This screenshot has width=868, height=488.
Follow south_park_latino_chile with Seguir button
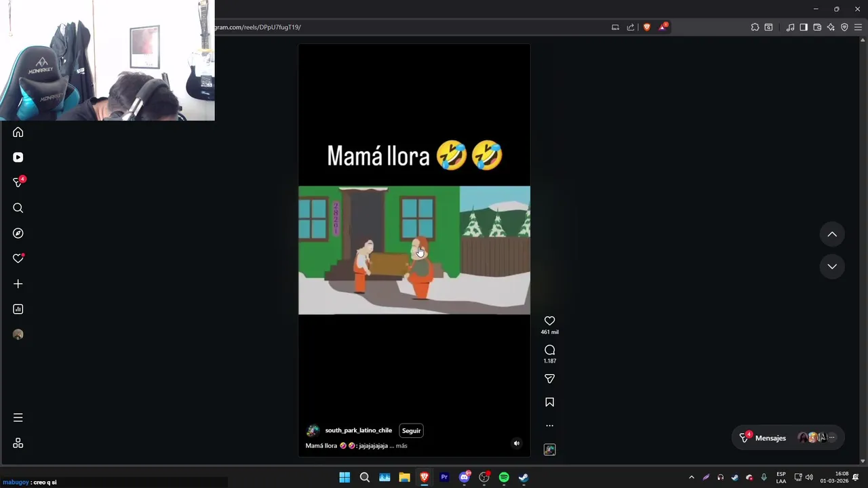(x=411, y=430)
